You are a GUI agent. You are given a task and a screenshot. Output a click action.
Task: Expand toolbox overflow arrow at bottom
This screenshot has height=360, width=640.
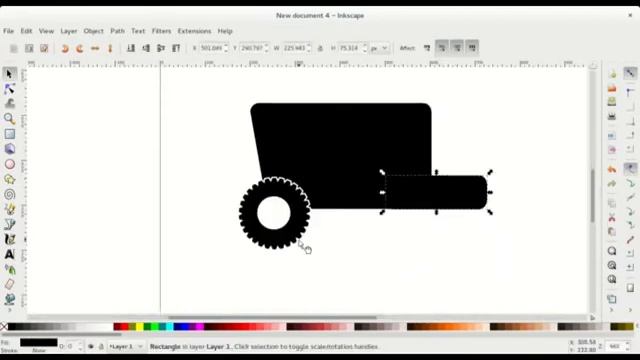[9, 310]
